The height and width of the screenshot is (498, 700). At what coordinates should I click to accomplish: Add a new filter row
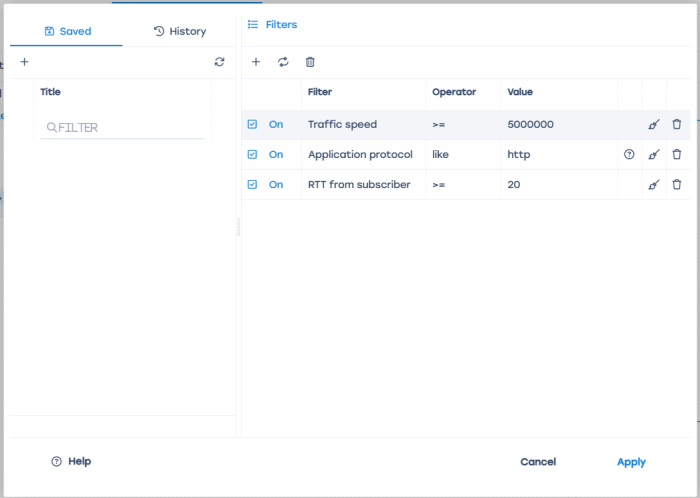pos(256,62)
